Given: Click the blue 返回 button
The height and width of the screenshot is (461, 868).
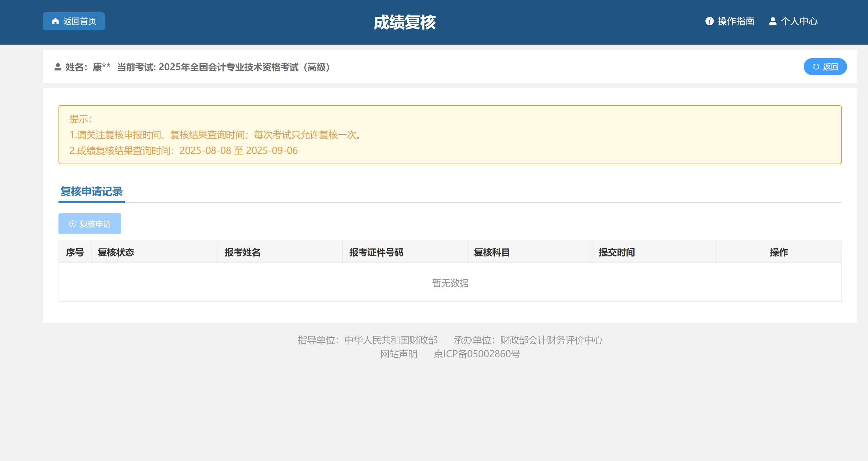Looking at the screenshot, I should 825,67.
